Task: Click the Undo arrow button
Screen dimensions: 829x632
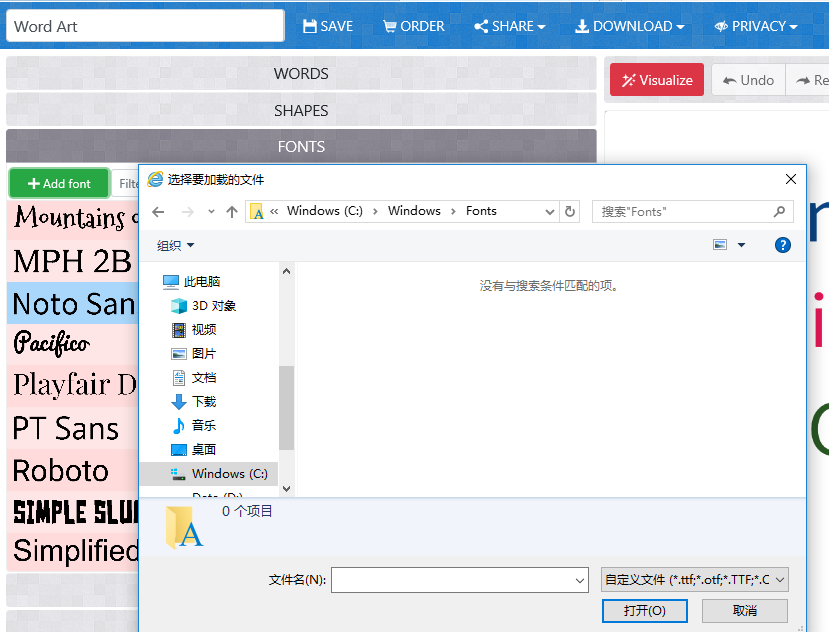Action: [748, 80]
